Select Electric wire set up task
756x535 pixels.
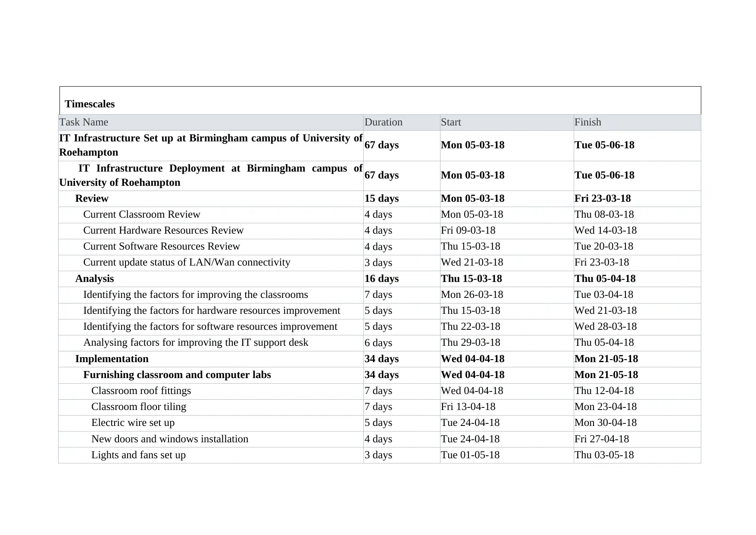pos(133,422)
